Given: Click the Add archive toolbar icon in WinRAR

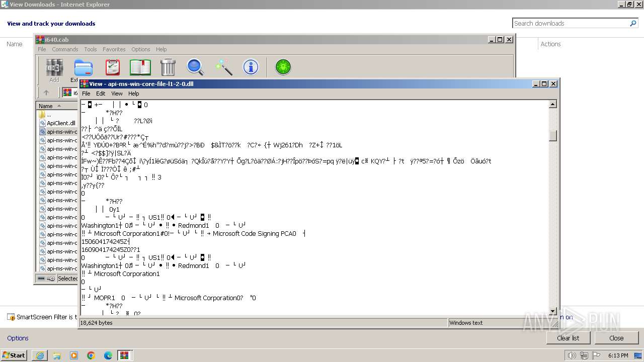Looking at the screenshot, I should pyautogui.click(x=54, y=67).
